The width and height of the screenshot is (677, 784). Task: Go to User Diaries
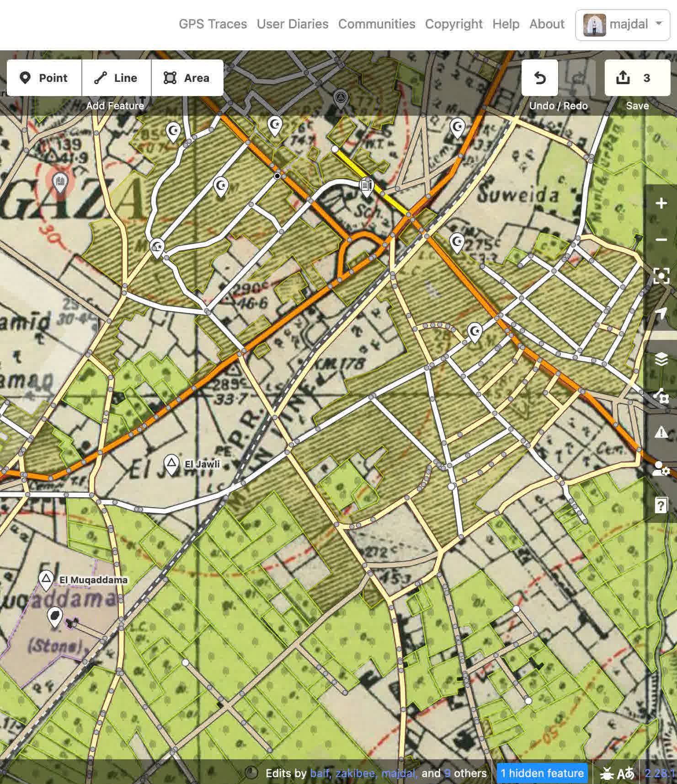pos(292,24)
